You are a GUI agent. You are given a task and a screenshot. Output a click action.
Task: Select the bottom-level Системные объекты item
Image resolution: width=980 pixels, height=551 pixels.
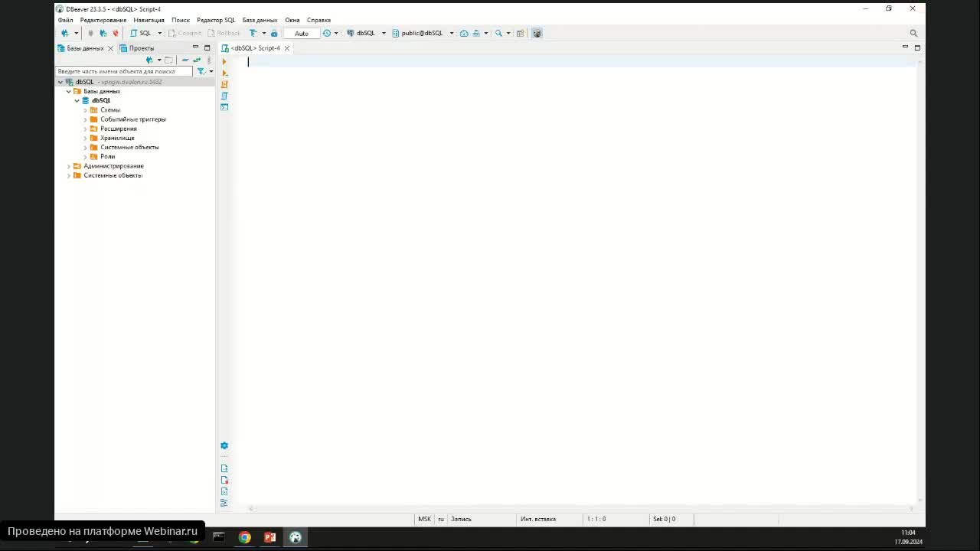113,175
